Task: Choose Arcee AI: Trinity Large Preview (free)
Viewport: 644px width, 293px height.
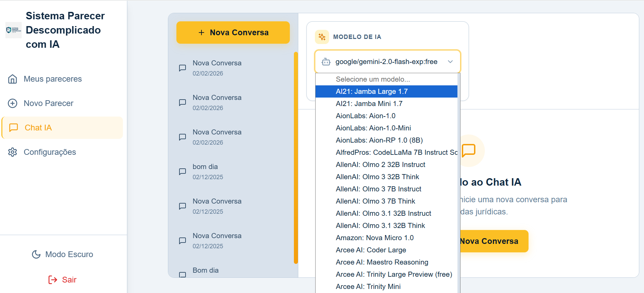Action: 386,274
